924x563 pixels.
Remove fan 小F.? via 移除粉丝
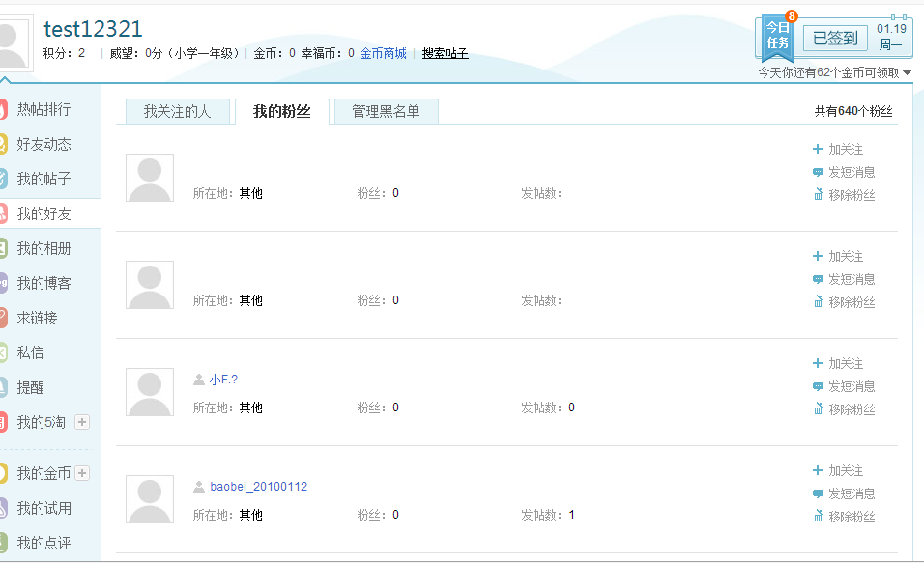(x=844, y=409)
